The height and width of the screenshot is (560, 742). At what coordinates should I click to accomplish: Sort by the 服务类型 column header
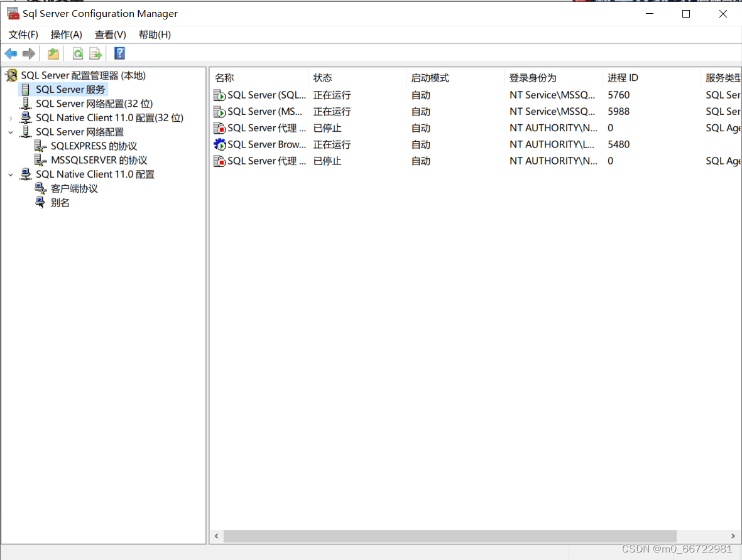[721, 78]
